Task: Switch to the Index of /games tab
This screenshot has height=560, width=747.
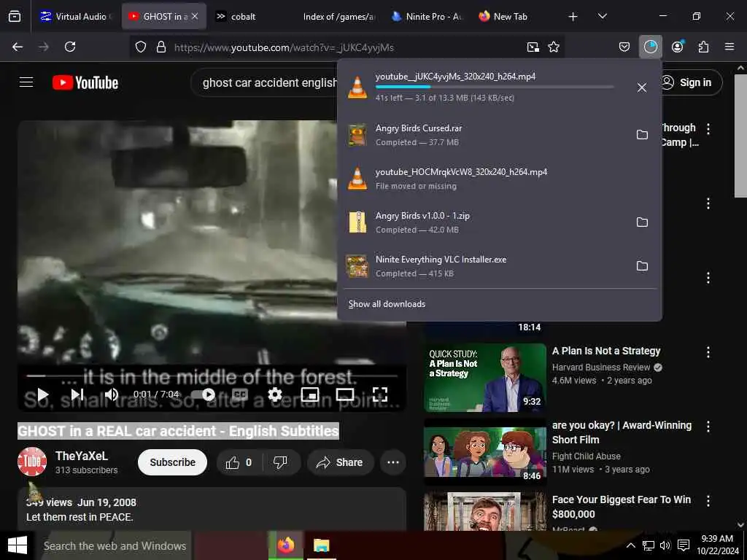Action: [338, 17]
